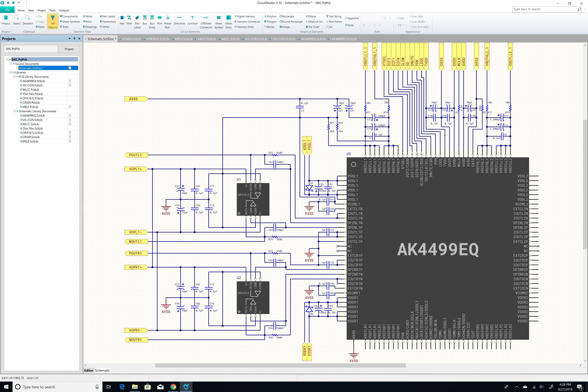Switch to the View ribbon tab
Screen dimensions: 588x392
[31, 10]
